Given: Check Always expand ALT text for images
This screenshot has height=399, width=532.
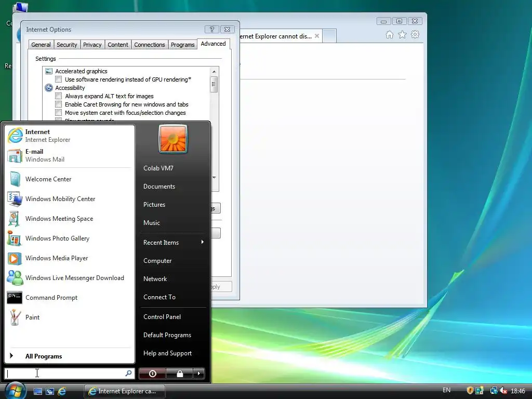Looking at the screenshot, I should pyautogui.click(x=59, y=96).
